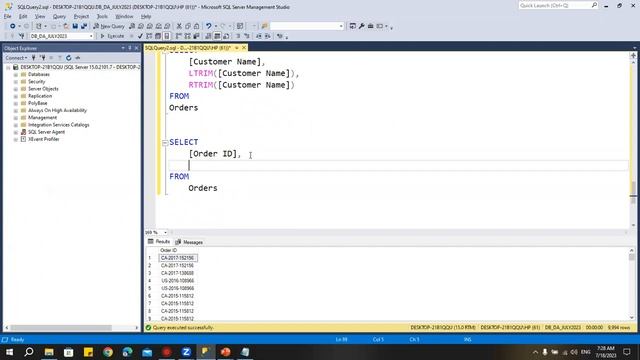Select XEvent Profiler node
This screenshot has height=360, width=640.
[x=43, y=139]
